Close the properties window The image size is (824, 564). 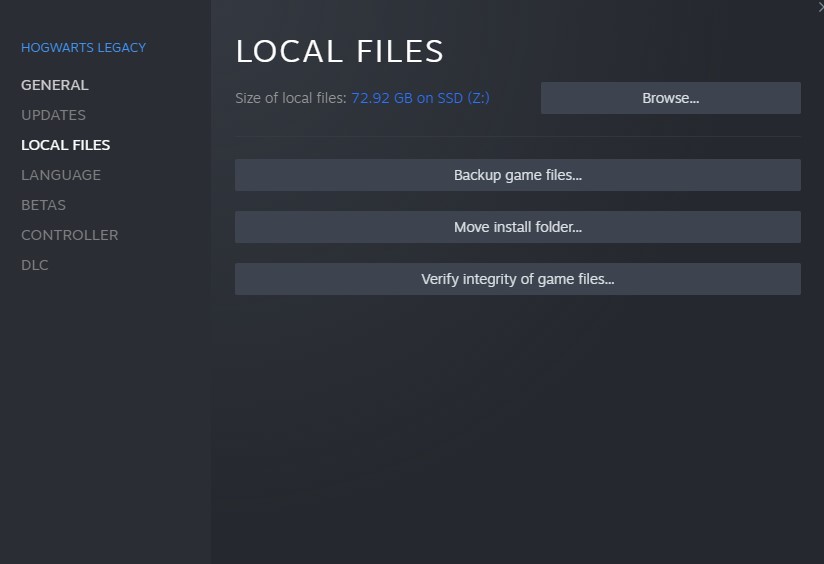[x=820, y=7]
